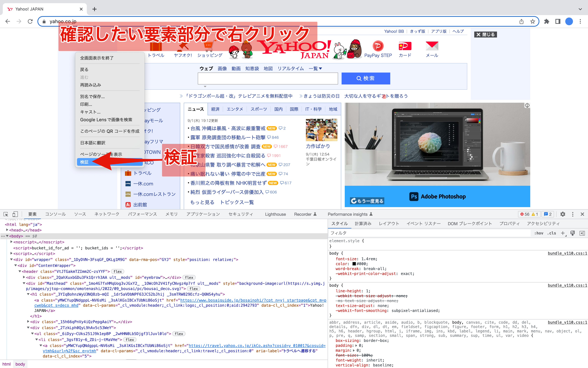Screen dimensions: 588x368
Task: Expand the eyebrow div node
Action: coord(24,277)
